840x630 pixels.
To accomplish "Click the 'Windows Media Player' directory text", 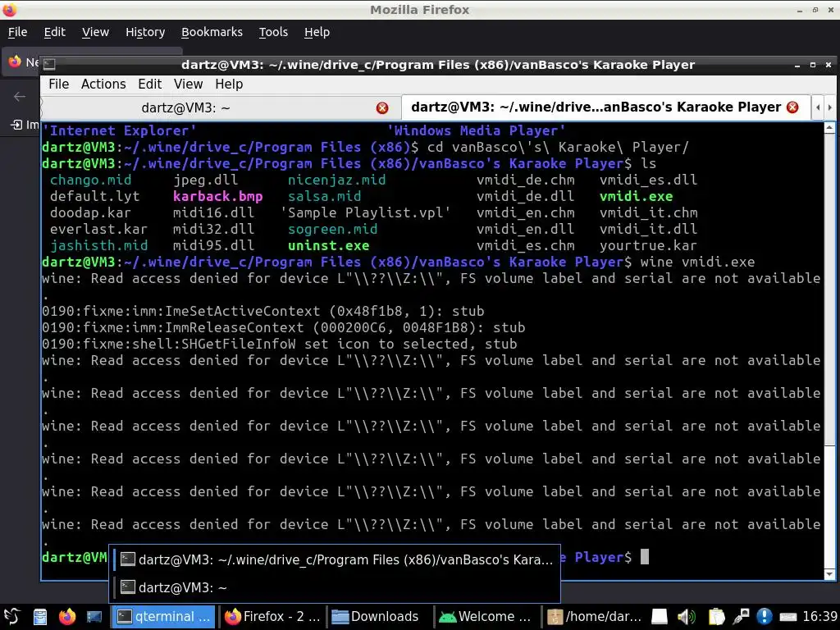I will [x=476, y=130].
